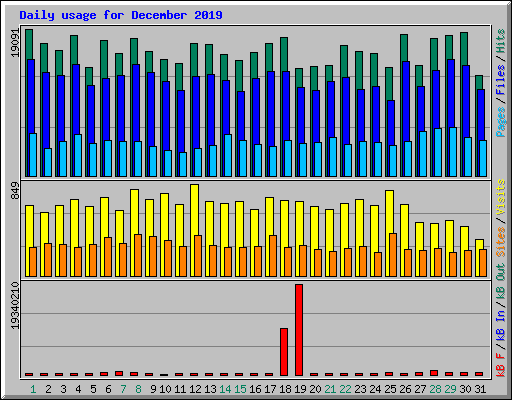Viewport: 512px width, 400px height.
Task: Select green day label "29" on the x-axis
Action: tap(450, 389)
